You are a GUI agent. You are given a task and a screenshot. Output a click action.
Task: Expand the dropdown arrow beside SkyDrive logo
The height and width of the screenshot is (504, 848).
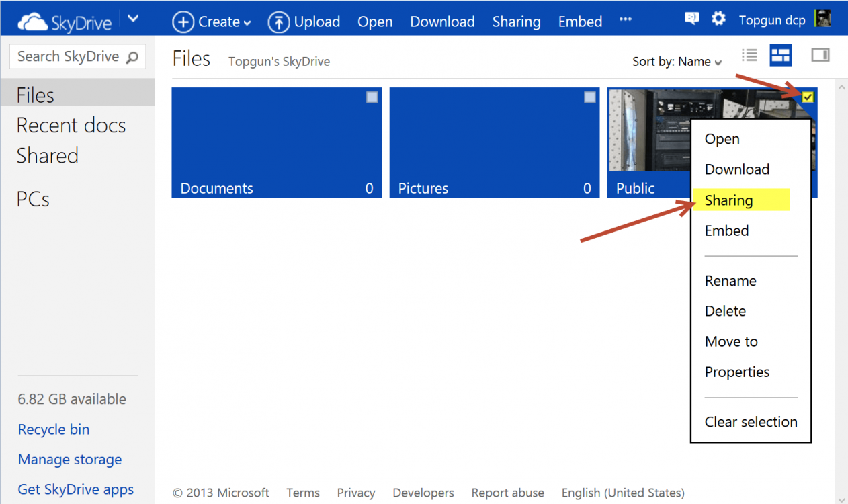(x=133, y=19)
